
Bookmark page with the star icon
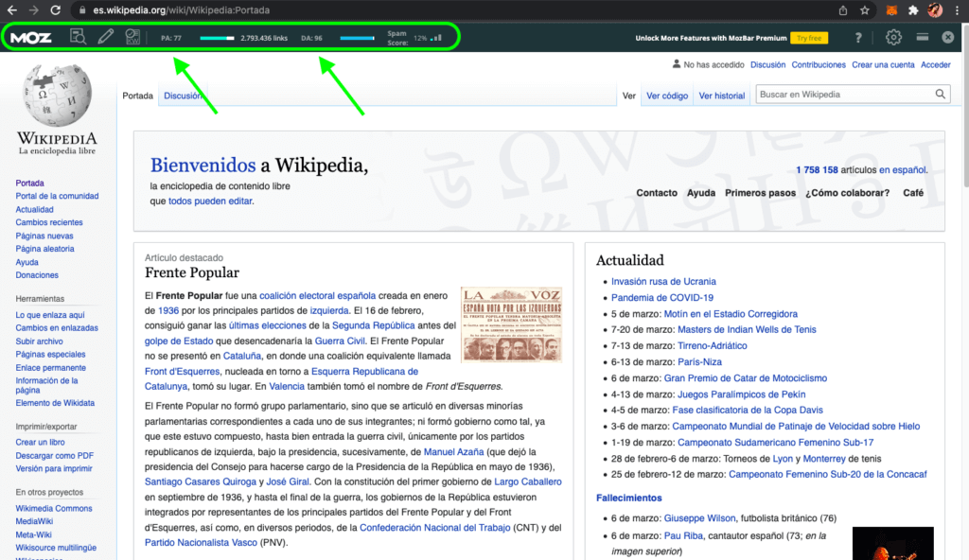point(865,10)
